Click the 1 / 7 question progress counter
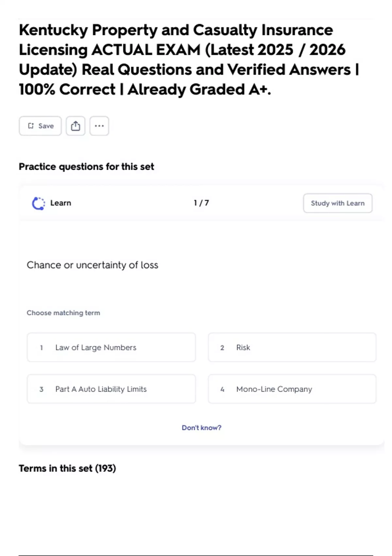Screen dimensions: 392x556 click(x=201, y=203)
